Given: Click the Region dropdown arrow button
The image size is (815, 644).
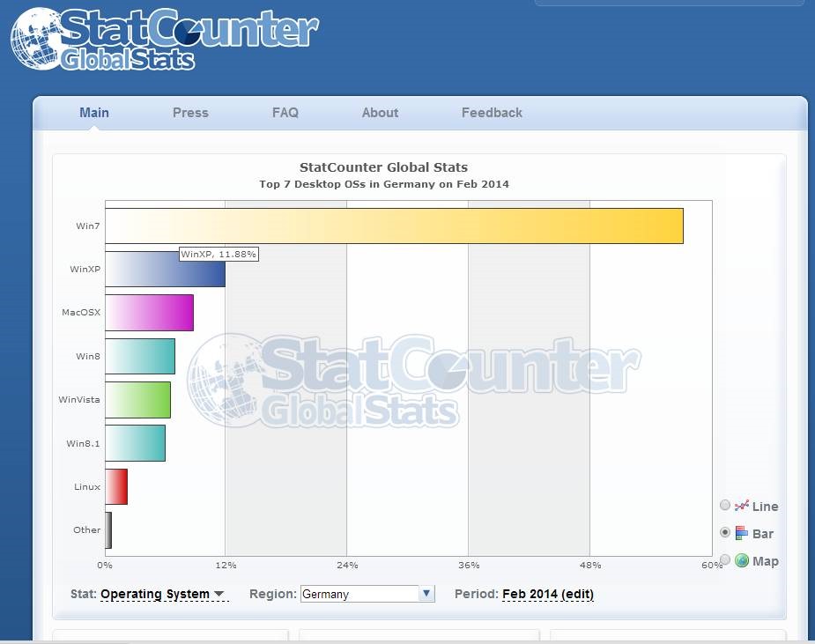Looking at the screenshot, I should coord(426,594).
